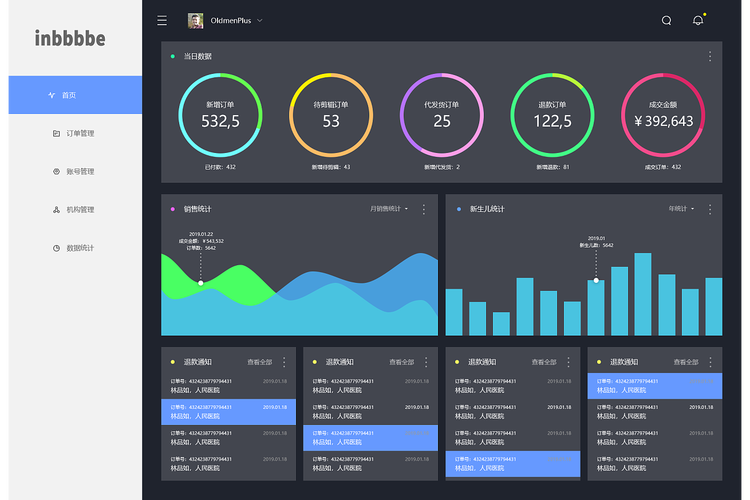Image resolution: width=750 pixels, height=500 pixels.
Task: Click 查看全部 in the first 退款通知 panel
Action: click(259, 362)
